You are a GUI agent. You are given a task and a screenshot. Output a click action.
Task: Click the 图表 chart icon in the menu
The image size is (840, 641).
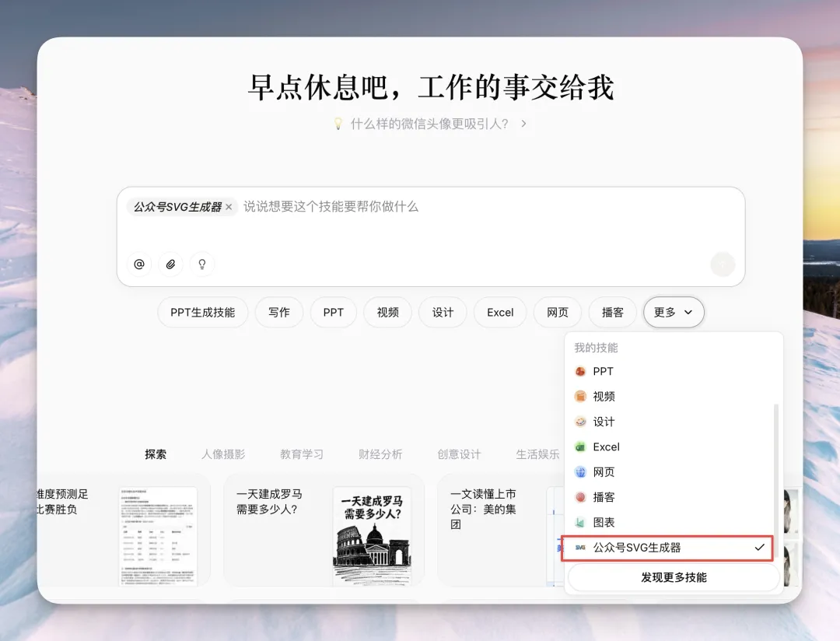click(x=579, y=522)
